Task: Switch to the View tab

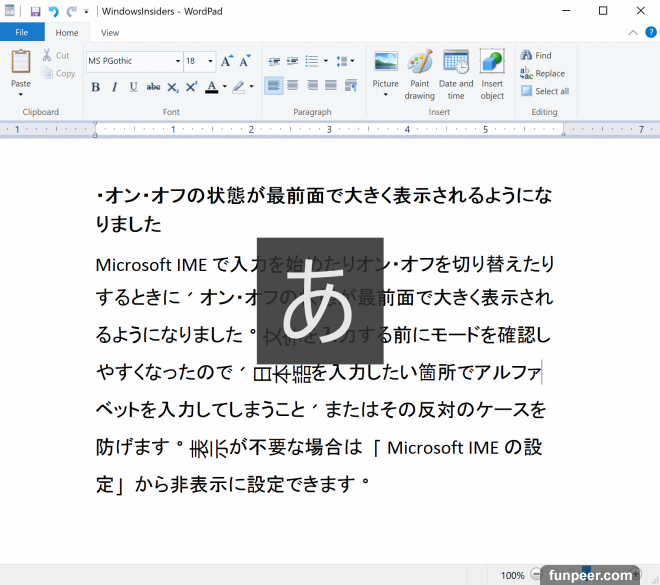Action: pos(110,33)
